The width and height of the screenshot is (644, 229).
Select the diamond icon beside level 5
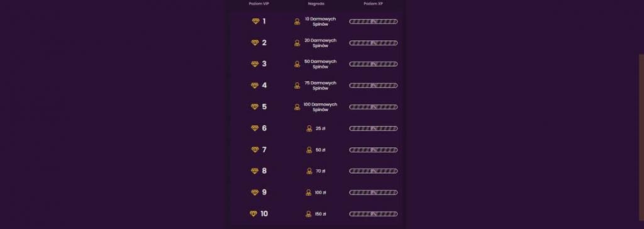[x=255, y=107]
